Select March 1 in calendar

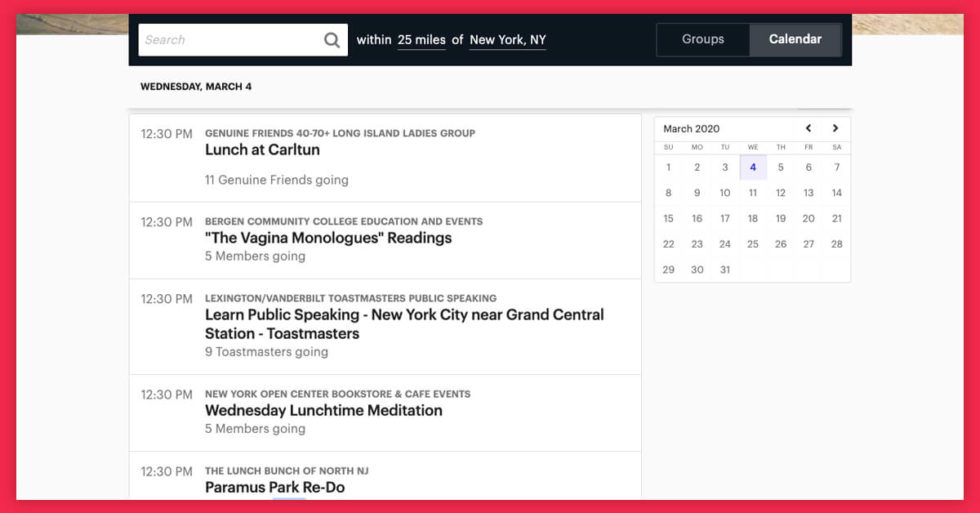pos(668,167)
